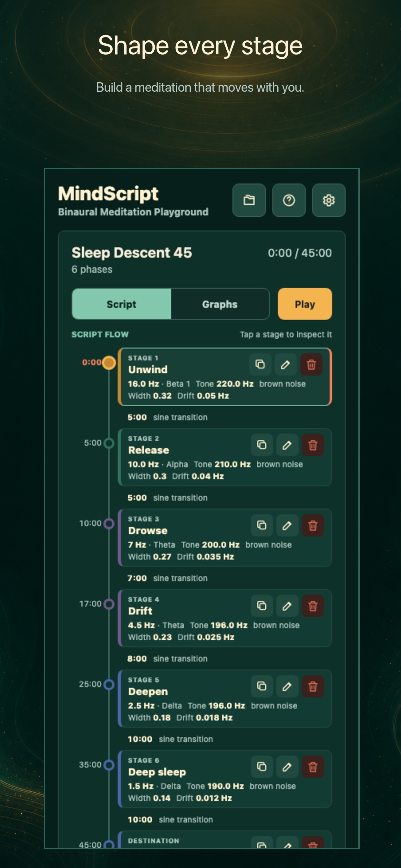Click the 0:00 / 45:00 time readout
Image resolution: width=401 pixels, height=868 pixels.
pyautogui.click(x=300, y=253)
